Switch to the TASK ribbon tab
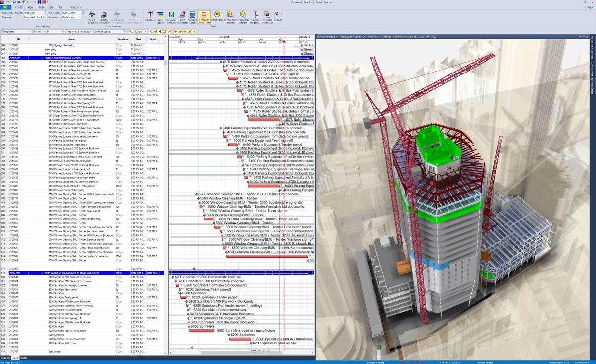Viewport: 596px width, 364px height. coord(41,8)
